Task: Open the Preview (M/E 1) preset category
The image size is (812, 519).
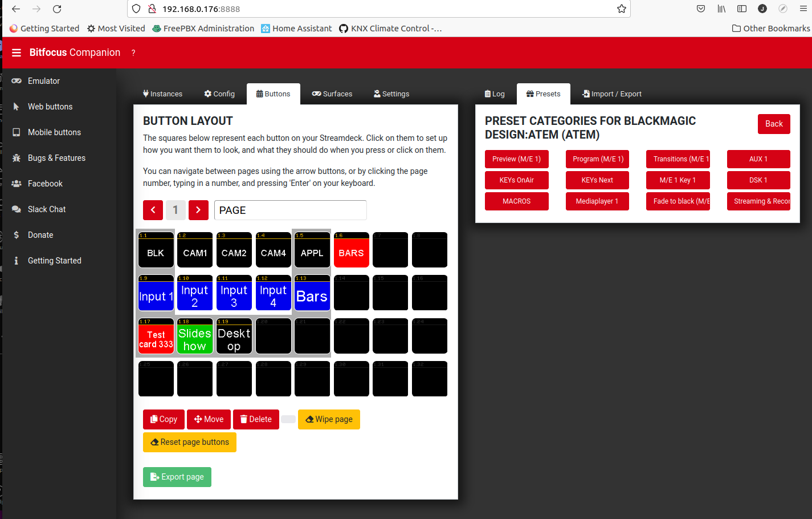Action: coord(517,159)
